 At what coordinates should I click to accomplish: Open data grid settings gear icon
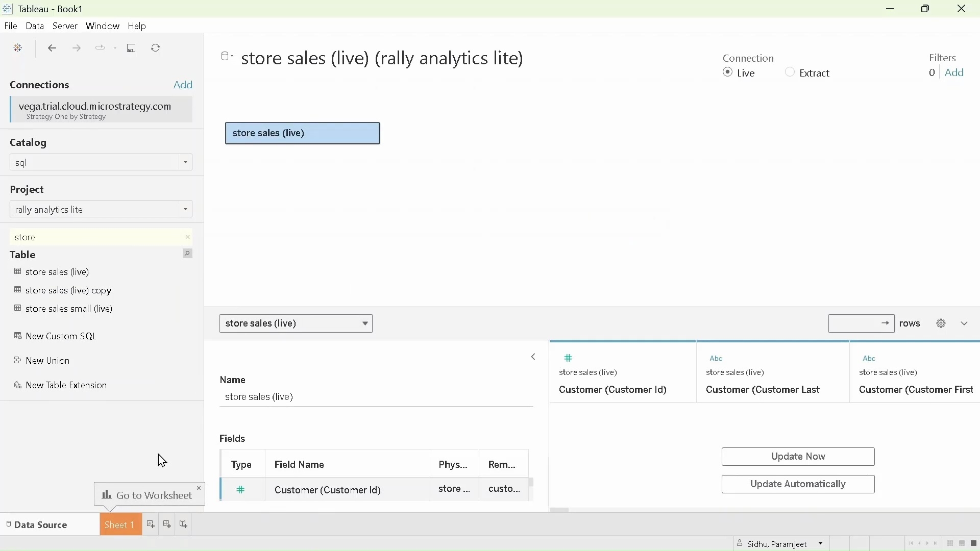tap(941, 323)
